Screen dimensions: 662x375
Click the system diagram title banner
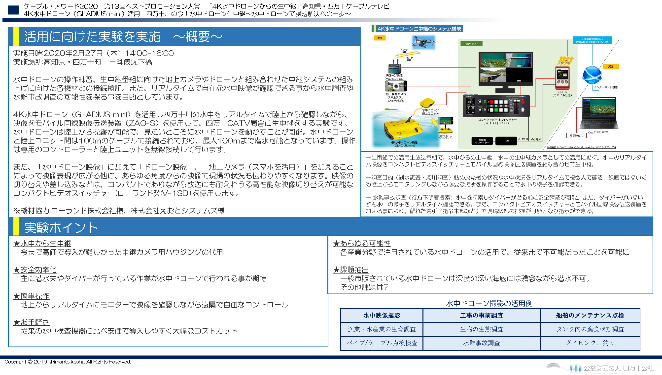tap(417, 29)
